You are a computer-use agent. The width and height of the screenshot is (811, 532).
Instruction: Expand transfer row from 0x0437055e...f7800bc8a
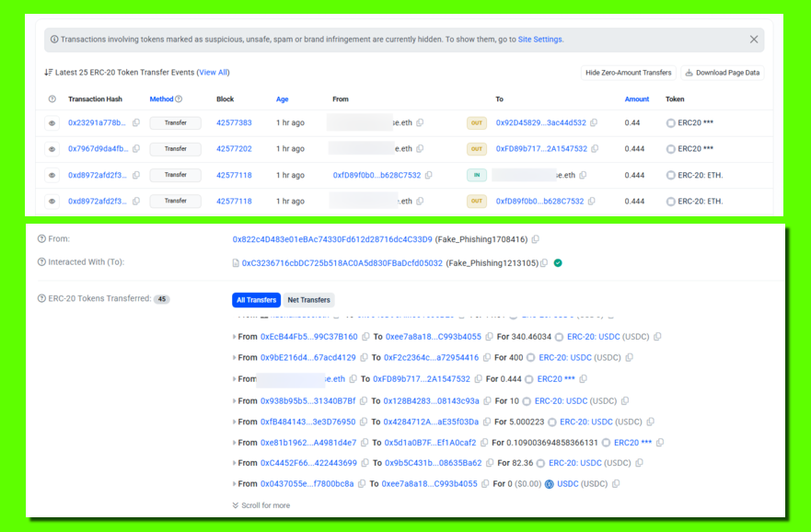click(x=234, y=484)
